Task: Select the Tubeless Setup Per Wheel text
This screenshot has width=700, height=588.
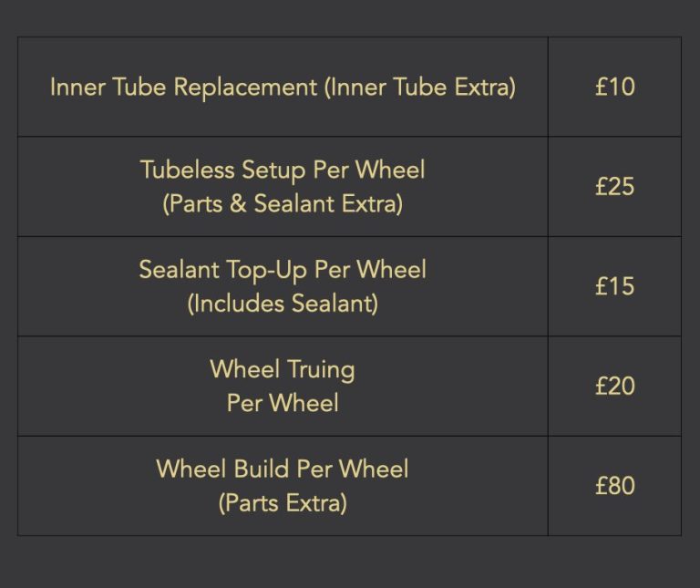Action: pos(283,170)
